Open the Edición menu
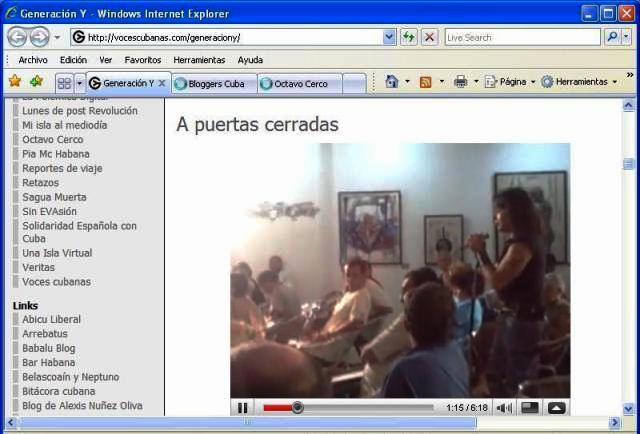The width and height of the screenshot is (640, 434). coord(73,60)
